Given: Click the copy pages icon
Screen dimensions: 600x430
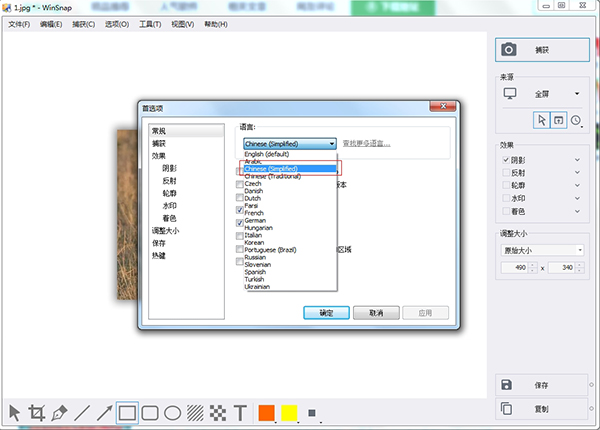Looking at the screenshot, I should pyautogui.click(x=506, y=409).
